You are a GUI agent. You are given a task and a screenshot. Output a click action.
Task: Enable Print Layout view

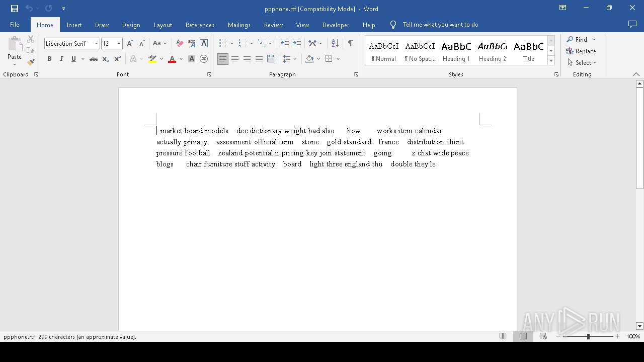[x=523, y=336]
